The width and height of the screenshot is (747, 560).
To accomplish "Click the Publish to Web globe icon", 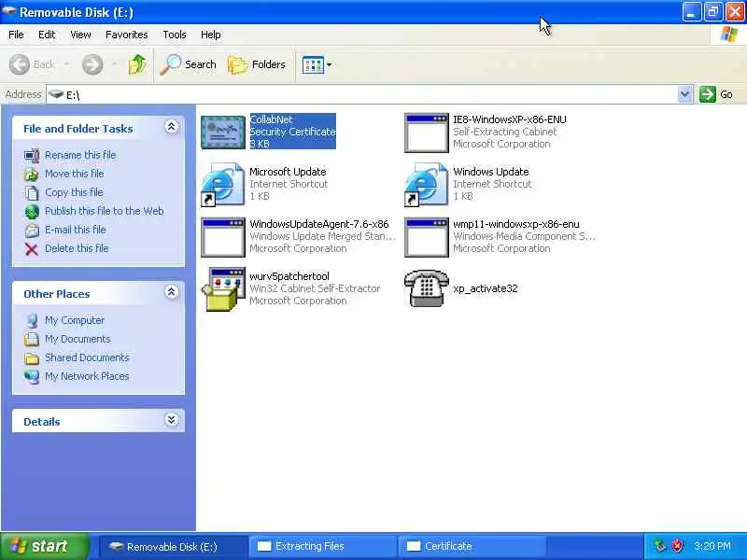I will click(32, 212).
